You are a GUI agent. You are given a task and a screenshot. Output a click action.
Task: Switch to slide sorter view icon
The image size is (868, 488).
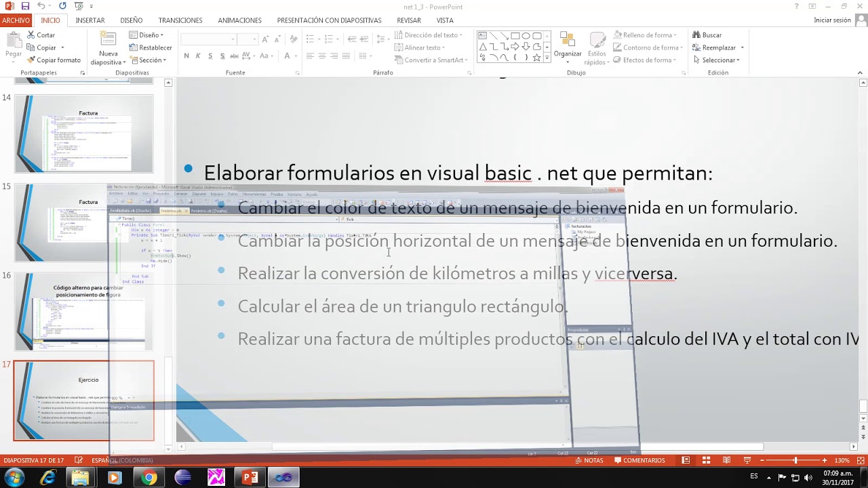(706, 460)
